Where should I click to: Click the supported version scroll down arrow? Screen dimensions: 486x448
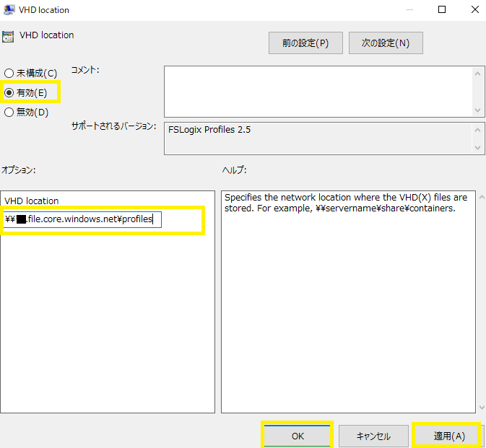[477, 148]
